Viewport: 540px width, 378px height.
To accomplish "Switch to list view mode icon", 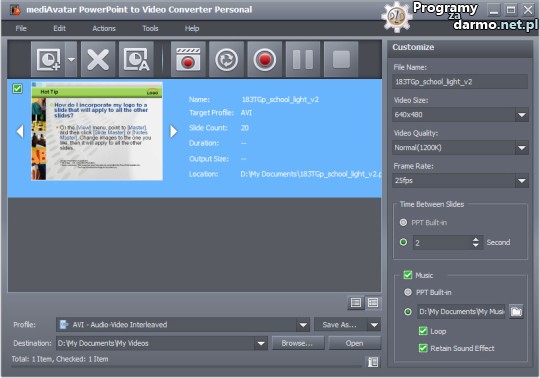I will 356,303.
